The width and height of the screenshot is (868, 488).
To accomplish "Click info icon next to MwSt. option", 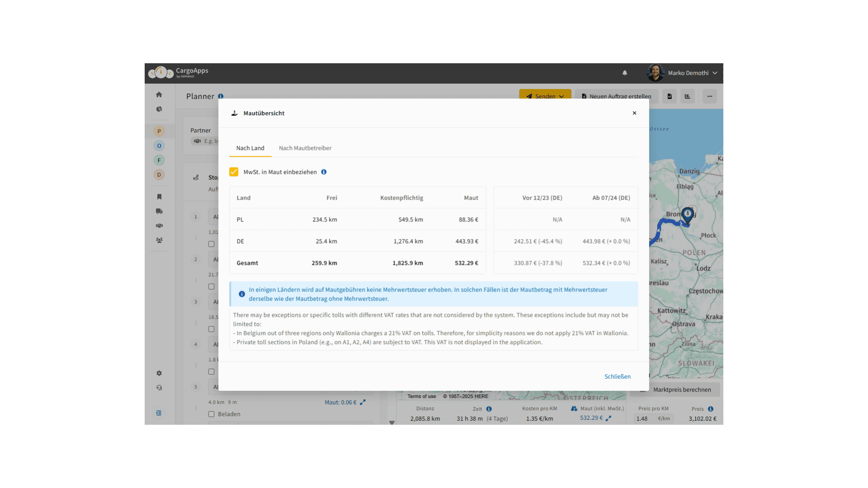I will click(324, 172).
